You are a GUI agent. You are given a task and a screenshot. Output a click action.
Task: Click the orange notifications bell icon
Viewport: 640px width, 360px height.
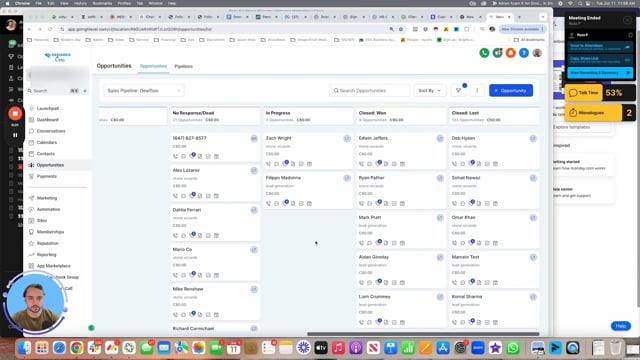511,53
